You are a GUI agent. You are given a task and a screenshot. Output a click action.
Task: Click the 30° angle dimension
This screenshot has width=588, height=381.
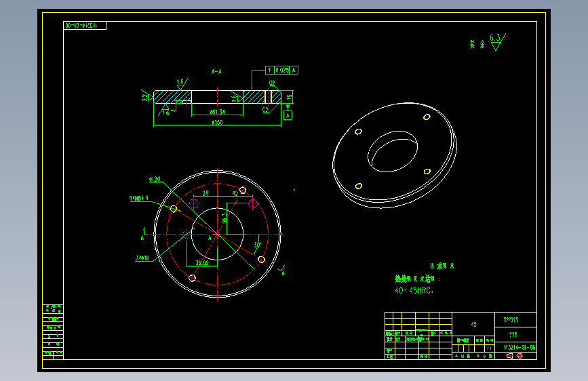(258, 245)
